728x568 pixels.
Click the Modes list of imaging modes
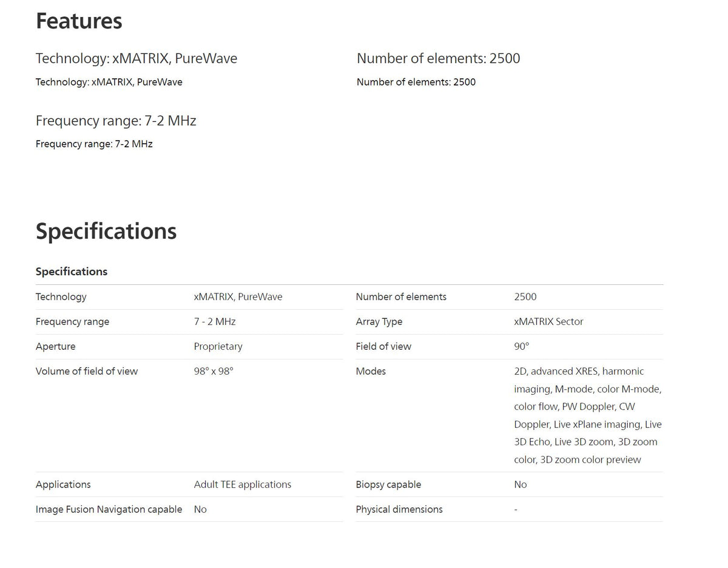[587, 415]
